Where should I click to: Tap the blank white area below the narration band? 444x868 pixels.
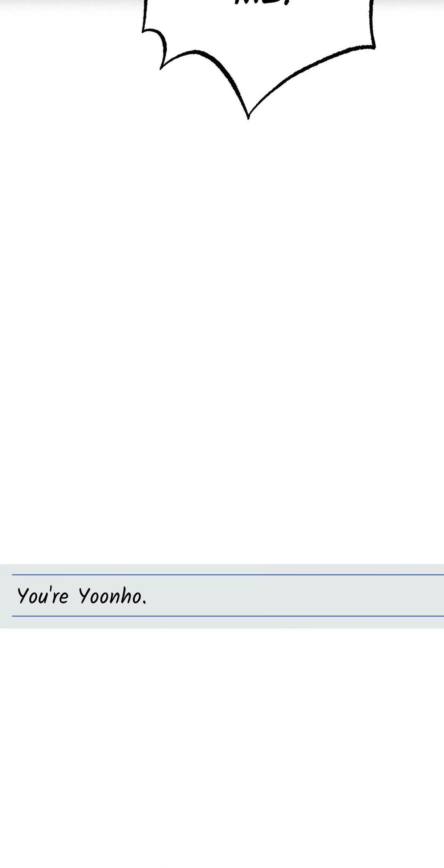tap(222, 748)
